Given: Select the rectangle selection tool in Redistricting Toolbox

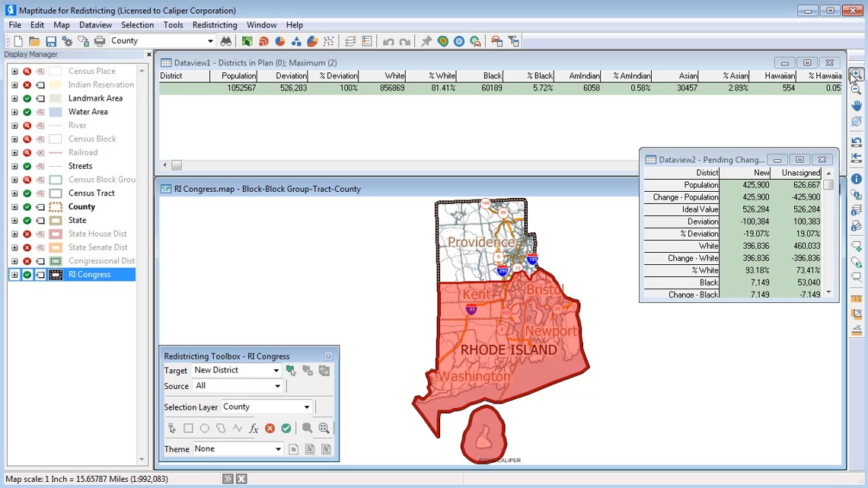Looking at the screenshot, I should (187, 428).
